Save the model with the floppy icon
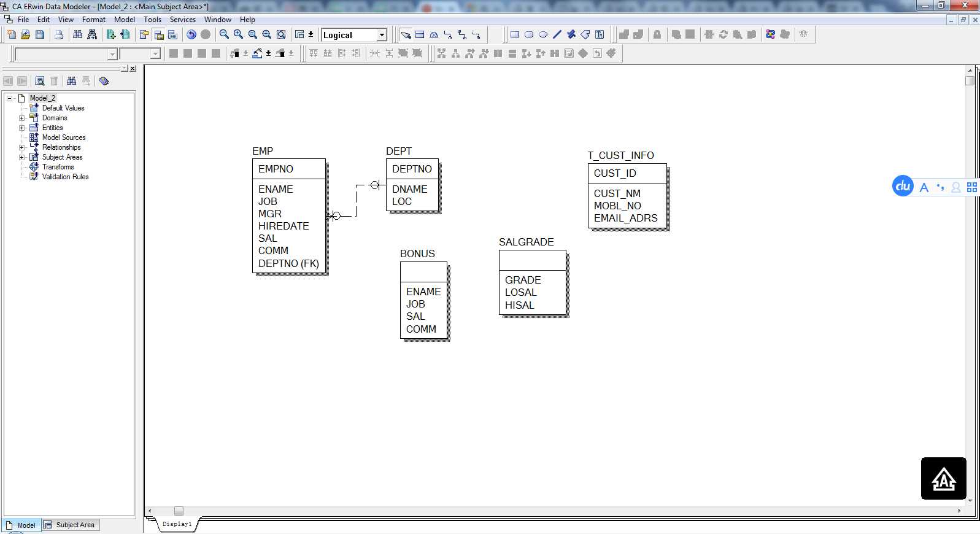The width and height of the screenshot is (980, 534). tap(40, 34)
